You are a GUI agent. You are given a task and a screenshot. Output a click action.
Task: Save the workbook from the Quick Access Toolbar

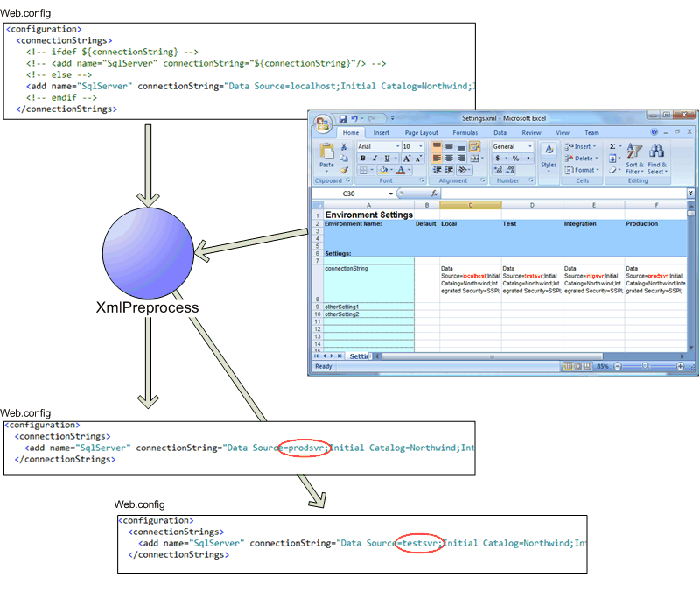coord(342,119)
